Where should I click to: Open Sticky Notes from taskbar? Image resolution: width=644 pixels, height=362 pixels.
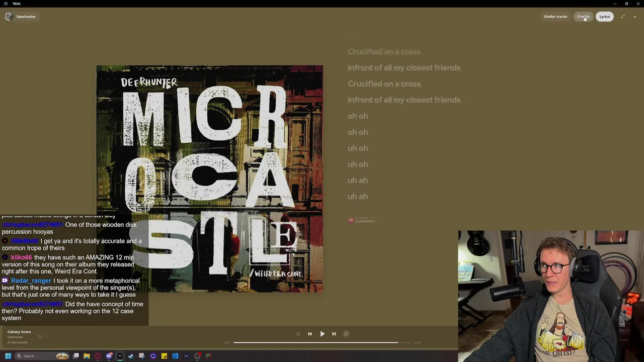coord(164,356)
